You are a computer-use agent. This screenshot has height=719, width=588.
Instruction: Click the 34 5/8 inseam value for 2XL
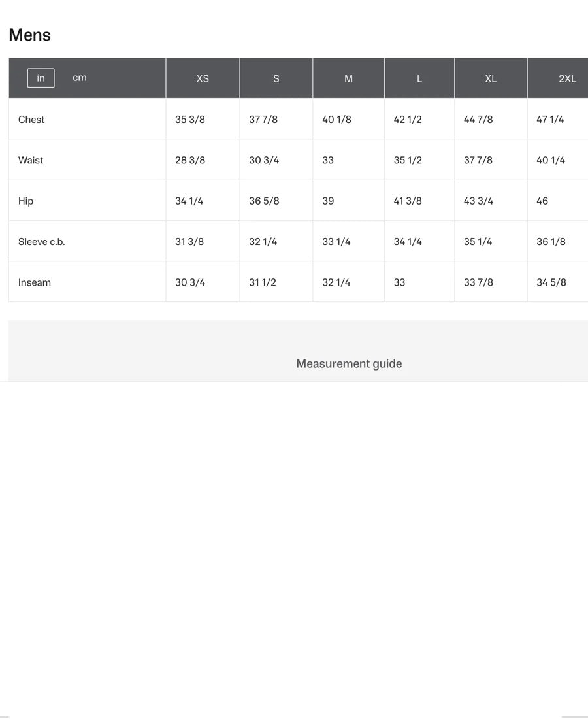pos(551,282)
